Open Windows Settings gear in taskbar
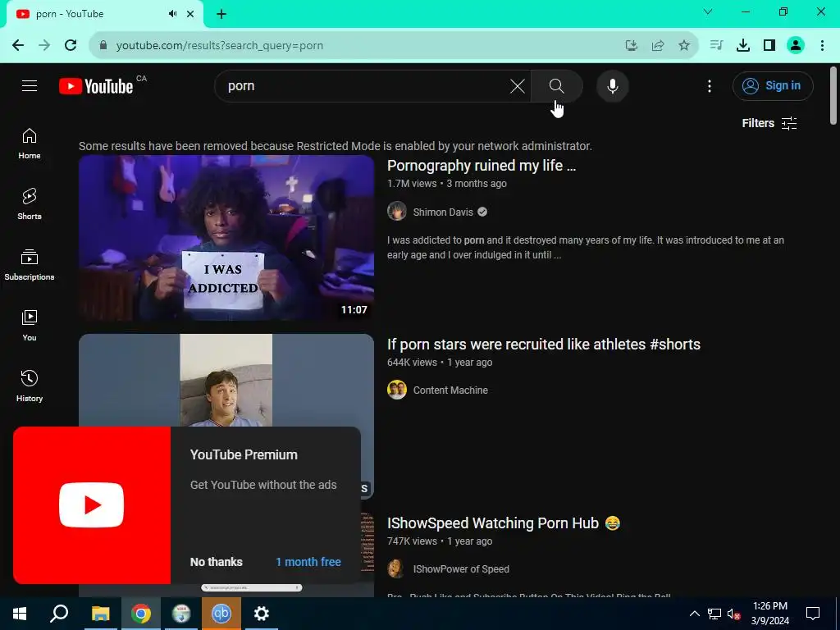The height and width of the screenshot is (630, 840). click(x=262, y=614)
